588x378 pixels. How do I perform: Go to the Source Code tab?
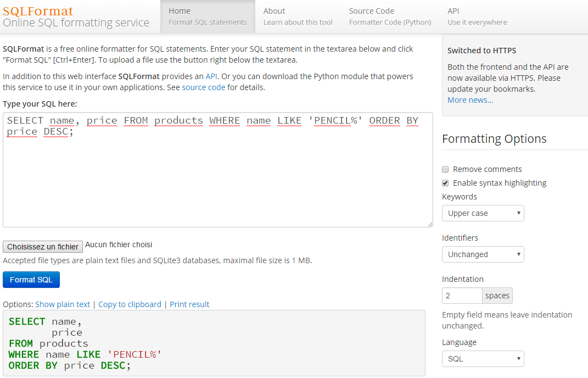coord(390,16)
